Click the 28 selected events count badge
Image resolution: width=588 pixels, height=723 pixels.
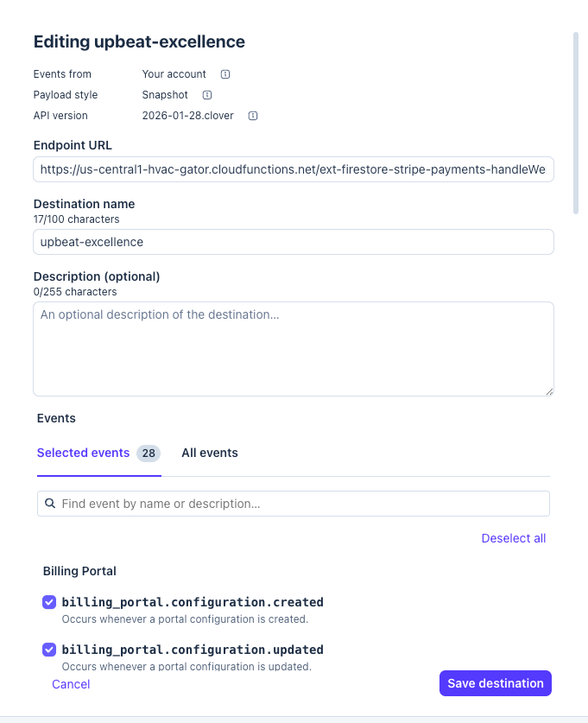tap(149, 453)
